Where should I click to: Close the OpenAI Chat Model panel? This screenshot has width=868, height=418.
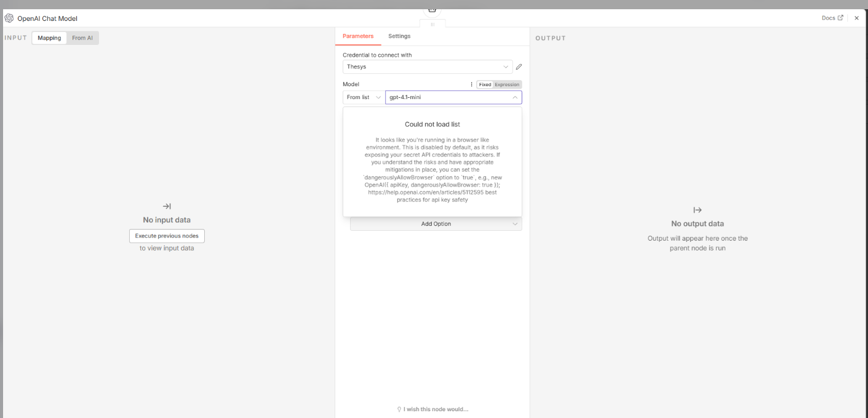[856, 18]
